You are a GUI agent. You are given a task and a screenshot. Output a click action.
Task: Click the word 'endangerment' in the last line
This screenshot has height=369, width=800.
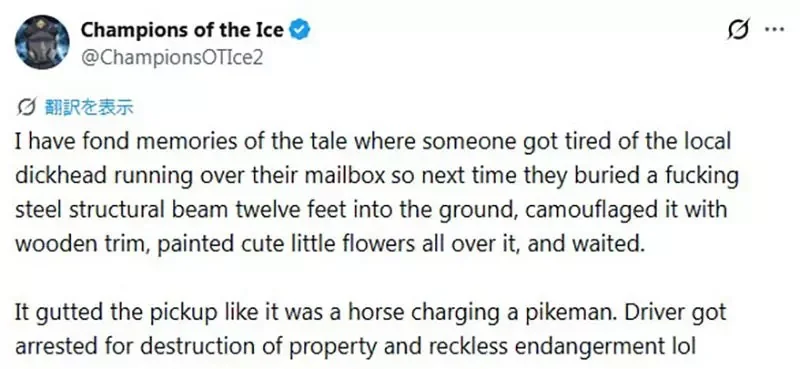pyautogui.click(x=589, y=347)
